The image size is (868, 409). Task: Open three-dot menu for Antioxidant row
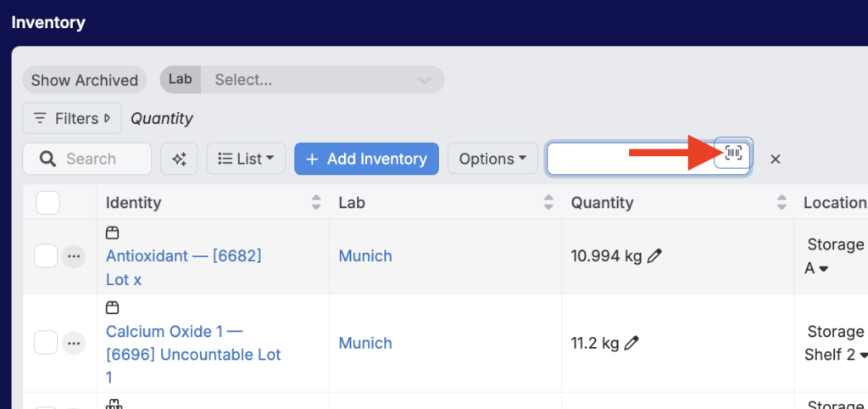click(x=74, y=255)
